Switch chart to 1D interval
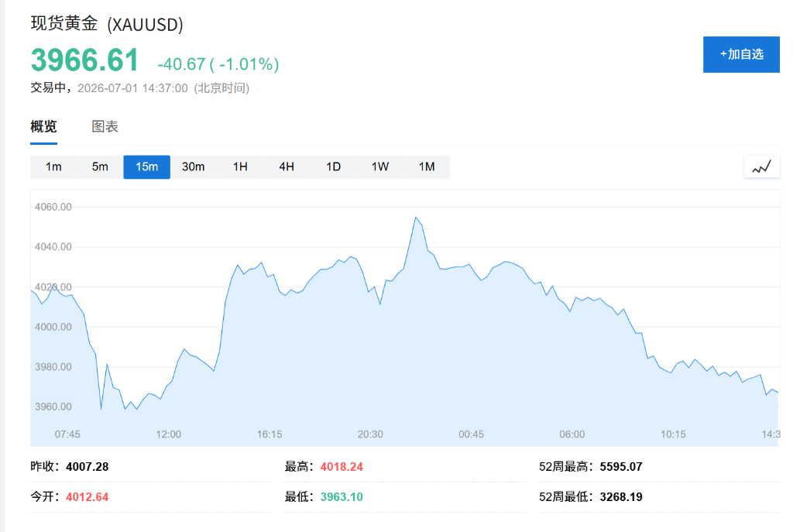Viewport: 793px width, 532px height. [x=333, y=167]
